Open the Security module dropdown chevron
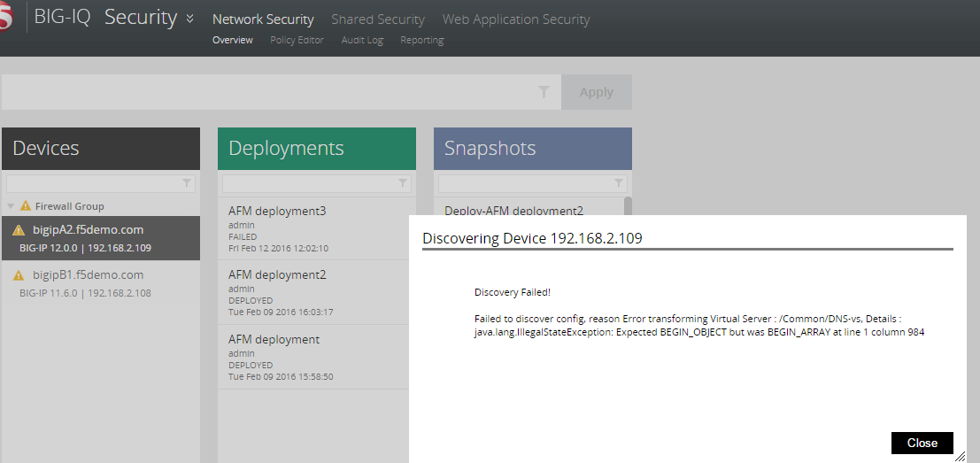 coord(189,19)
